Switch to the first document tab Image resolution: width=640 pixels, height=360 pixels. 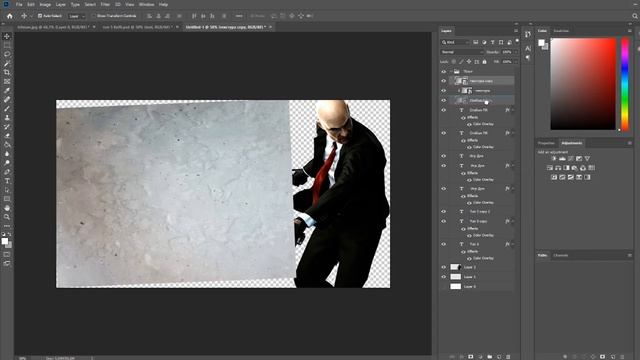click(53, 27)
